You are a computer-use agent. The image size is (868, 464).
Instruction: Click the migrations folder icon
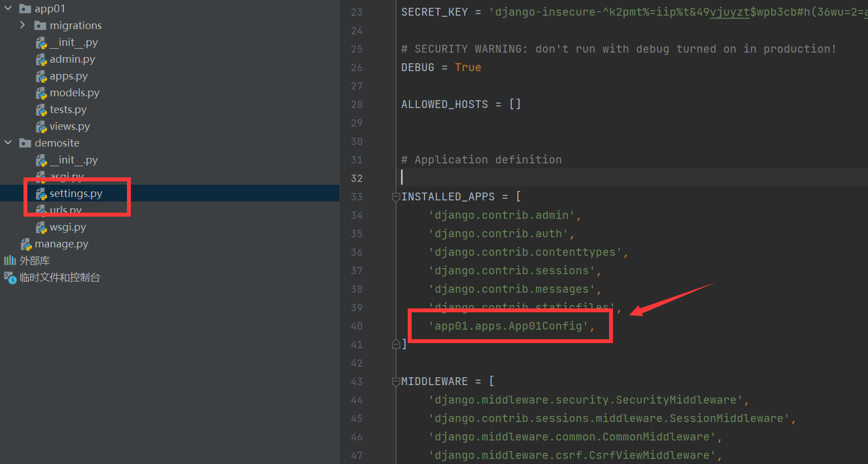[x=40, y=25]
